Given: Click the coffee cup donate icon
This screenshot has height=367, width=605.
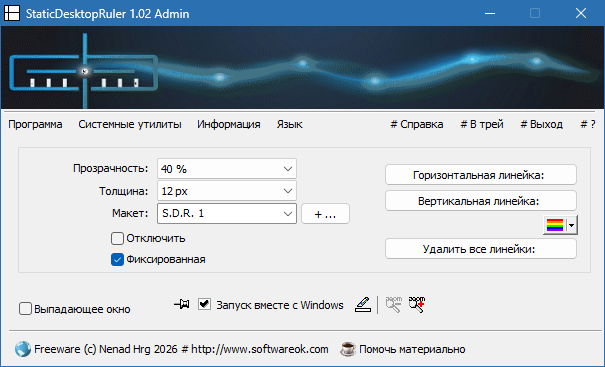Looking at the screenshot, I should 348,349.
